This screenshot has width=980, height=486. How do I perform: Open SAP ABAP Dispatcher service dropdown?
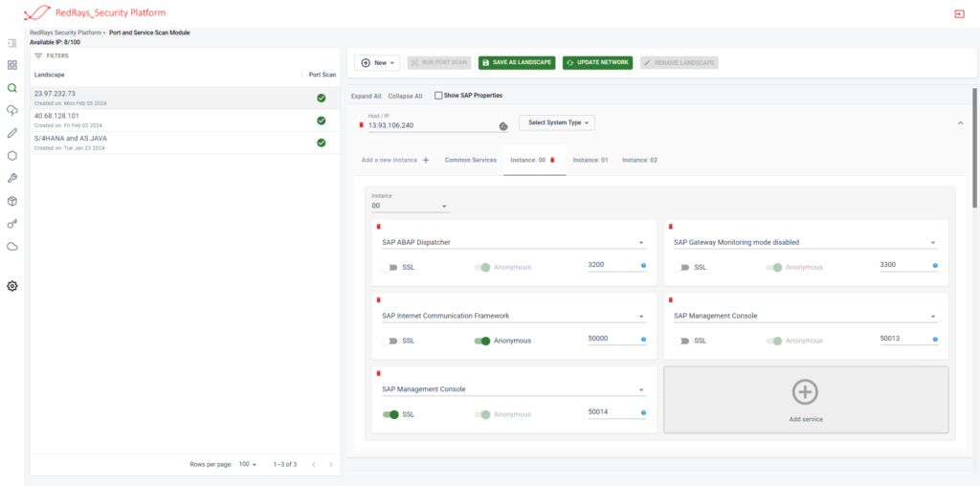click(x=514, y=242)
